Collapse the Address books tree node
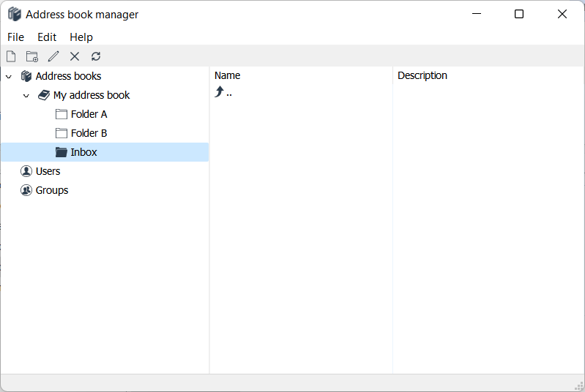Image resolution: width=585 pixels, height=392 pixels. pyautogui.click(x=9, y=77)
